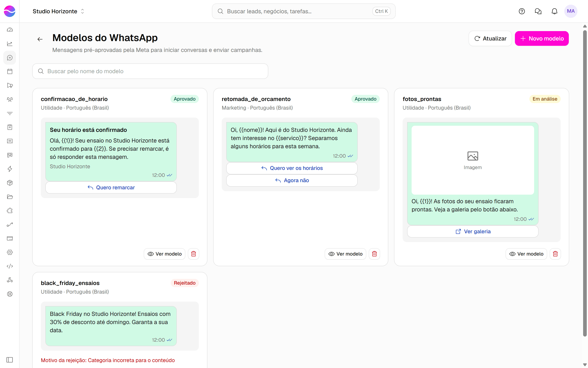Click the Atualizar refresh button
The width and height of the screenshot is (588, 368).
coord(490,38)
